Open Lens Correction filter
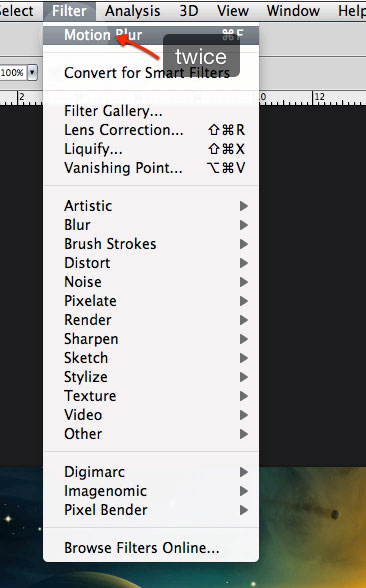This screenshot has height=588, width=366. click(151, 130)
